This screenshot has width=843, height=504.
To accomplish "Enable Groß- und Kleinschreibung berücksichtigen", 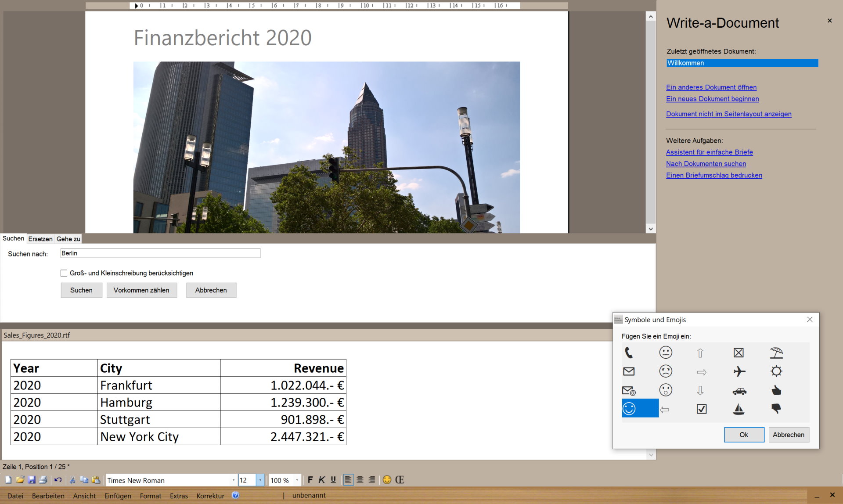I will 64,273.
